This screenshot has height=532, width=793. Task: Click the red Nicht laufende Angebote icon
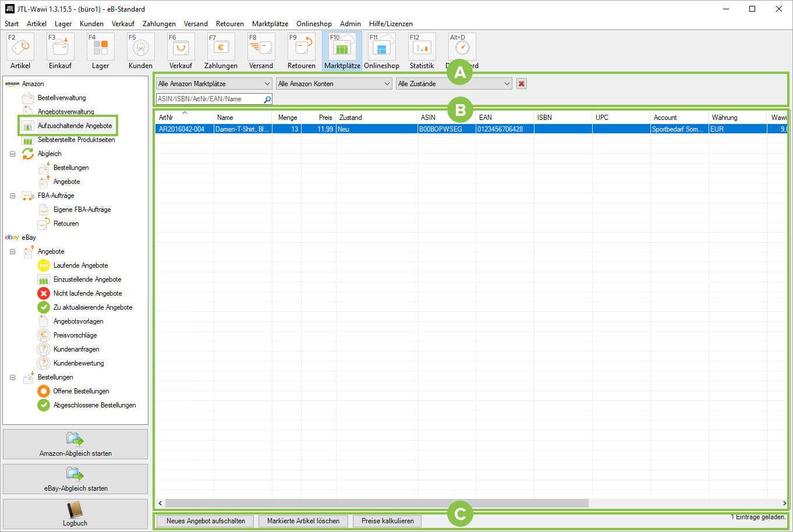point(44,293)
